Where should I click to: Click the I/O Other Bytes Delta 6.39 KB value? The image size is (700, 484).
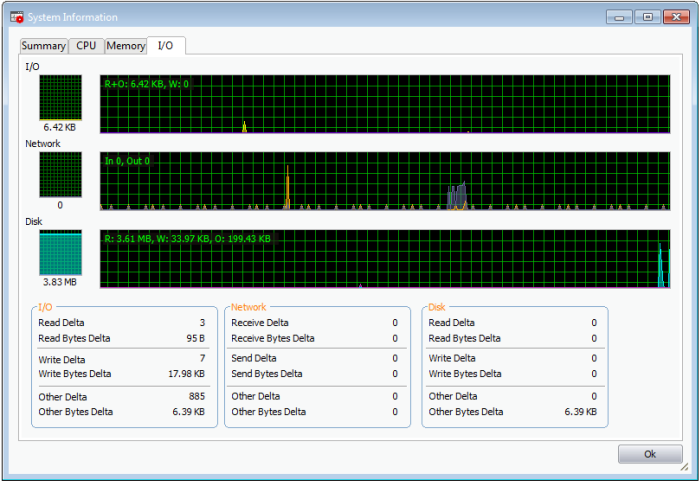[x=188, y=412]
